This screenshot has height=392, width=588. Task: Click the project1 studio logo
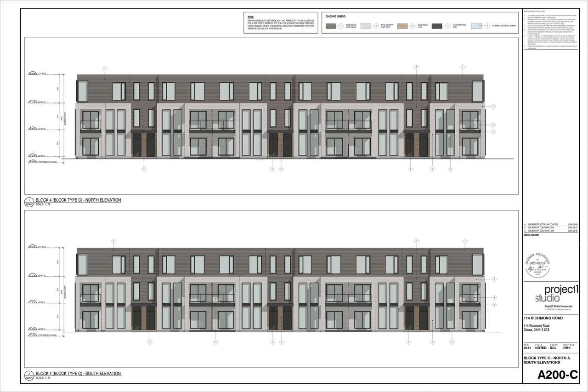coord(557,294)
